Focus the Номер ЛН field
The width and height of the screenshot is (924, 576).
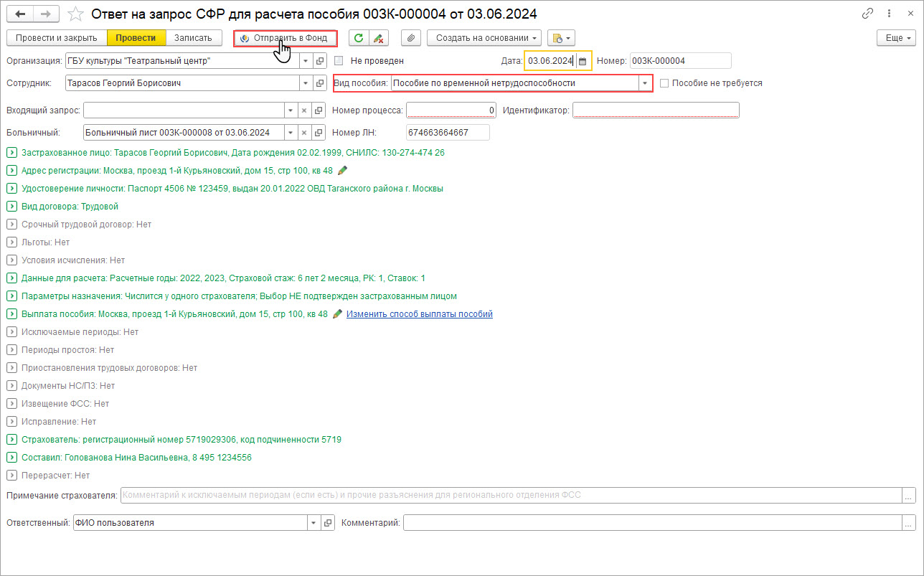pos(448,133)
